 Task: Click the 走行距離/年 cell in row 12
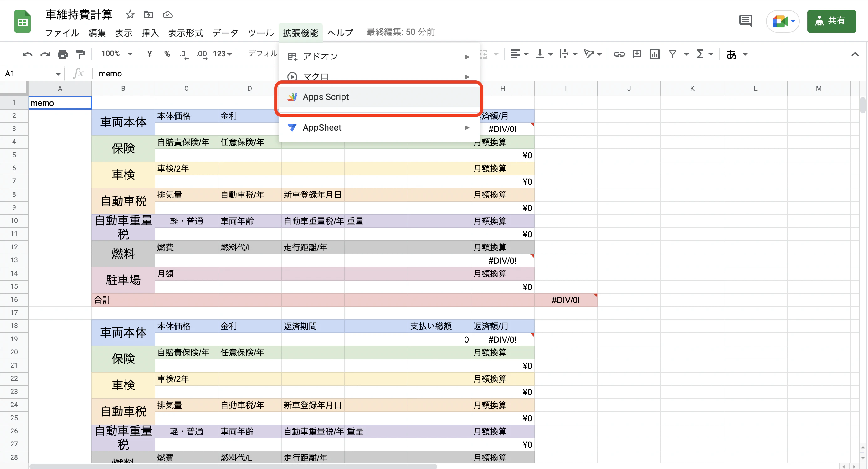(x=313, y=247)
